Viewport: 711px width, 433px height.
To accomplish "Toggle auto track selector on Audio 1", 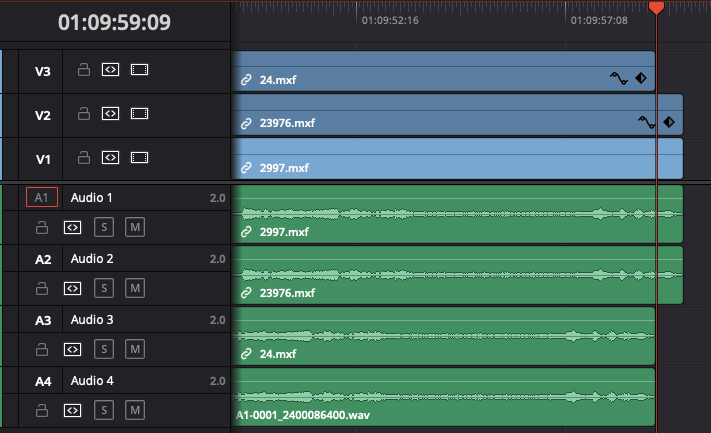I will tap(73, 227).
